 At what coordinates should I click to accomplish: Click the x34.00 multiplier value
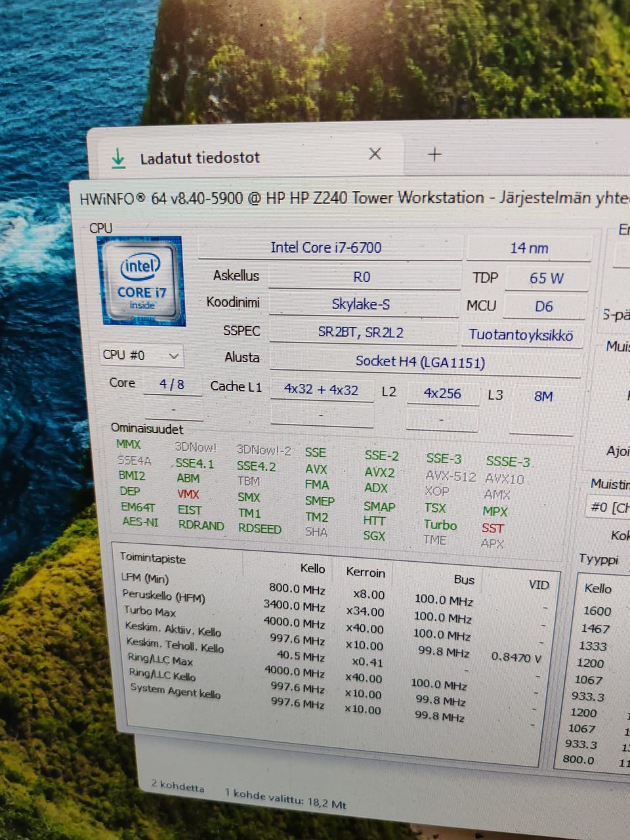pyautogui.click(x=365, y=612)
